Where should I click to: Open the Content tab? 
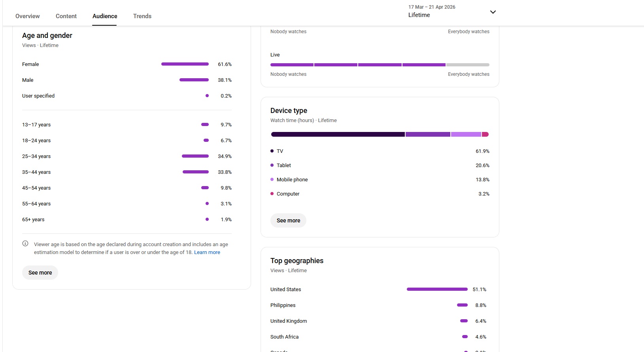click(x=66, y=16)
